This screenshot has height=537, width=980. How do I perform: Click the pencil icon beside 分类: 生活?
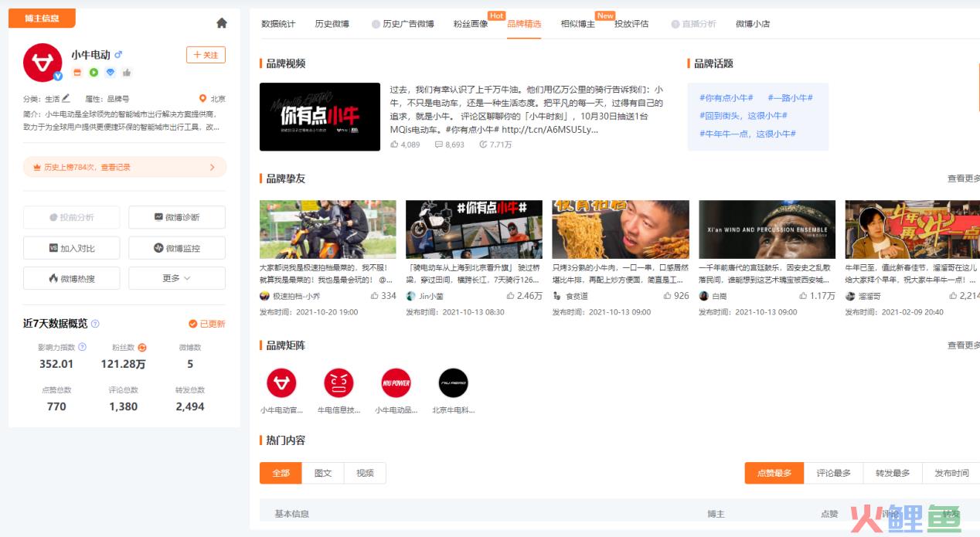66,98
